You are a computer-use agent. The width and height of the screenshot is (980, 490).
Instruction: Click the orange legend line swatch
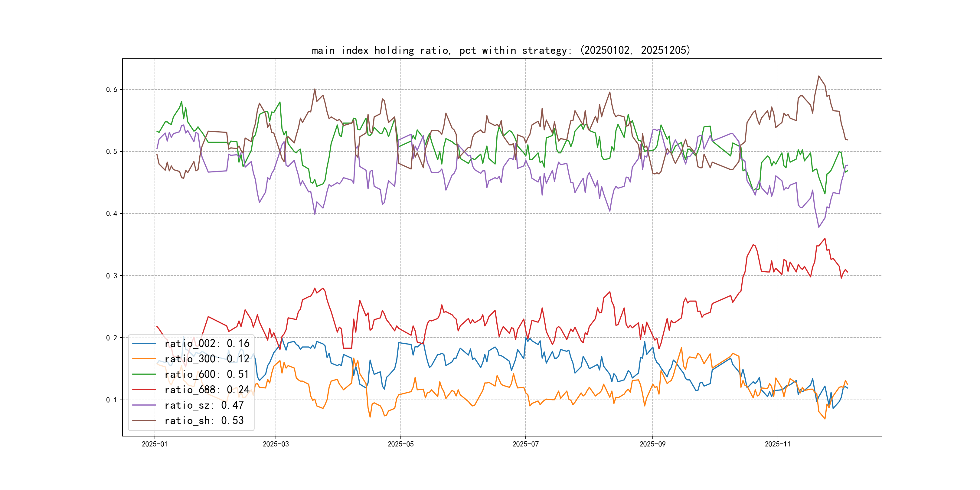(x=144, y=359)
